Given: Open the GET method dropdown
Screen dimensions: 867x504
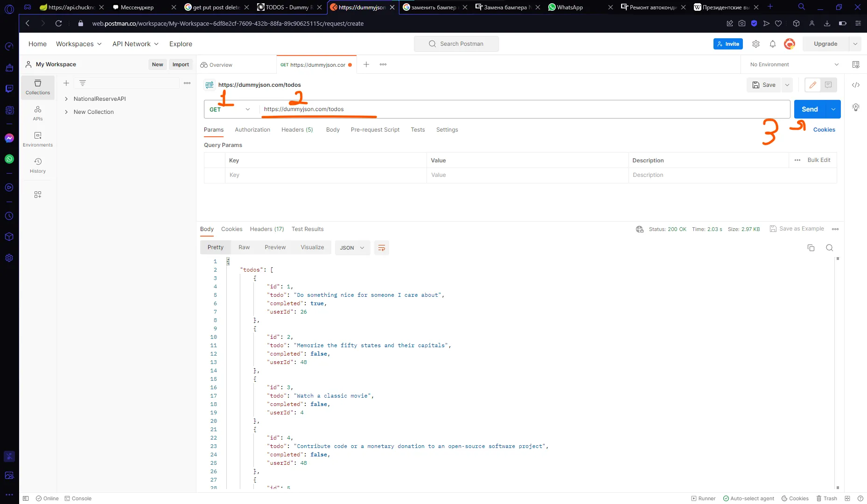Looking at the screenshot, I should tap(231, 109).
